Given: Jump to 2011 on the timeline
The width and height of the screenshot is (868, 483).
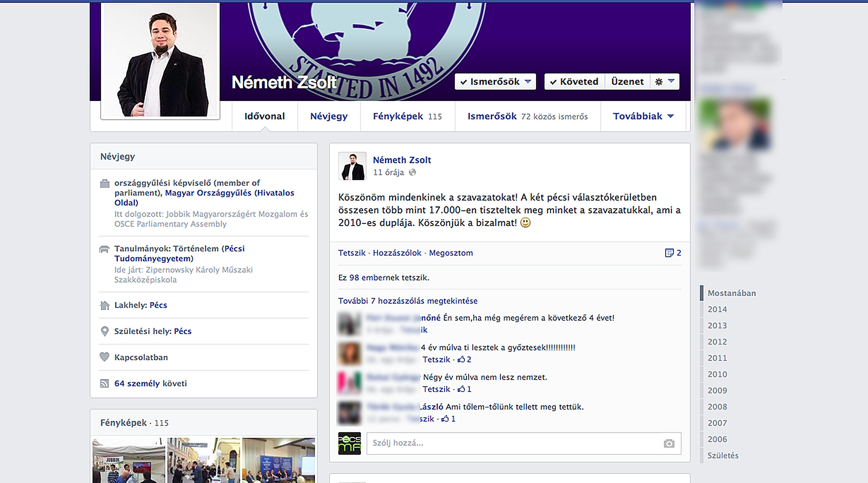Looking at the screenshot, I should (717, 358).
